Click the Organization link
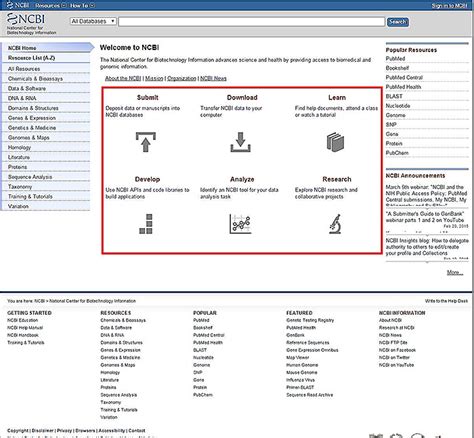 click(x=182, y=78)
